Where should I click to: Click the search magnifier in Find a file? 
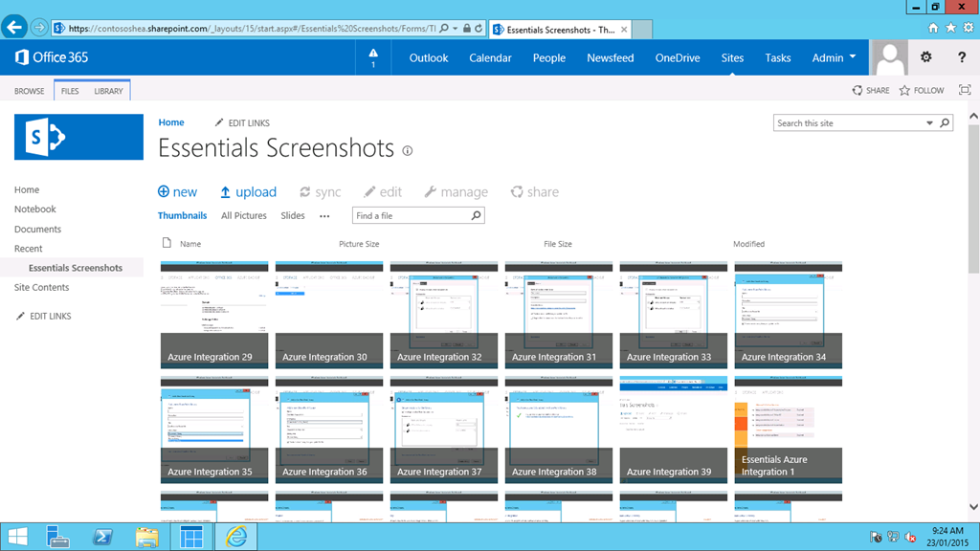[x=476, y=216]
